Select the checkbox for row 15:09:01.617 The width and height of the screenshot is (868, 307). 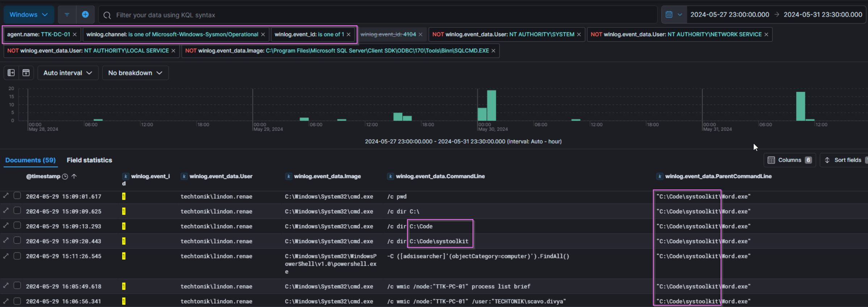point(17,196)
